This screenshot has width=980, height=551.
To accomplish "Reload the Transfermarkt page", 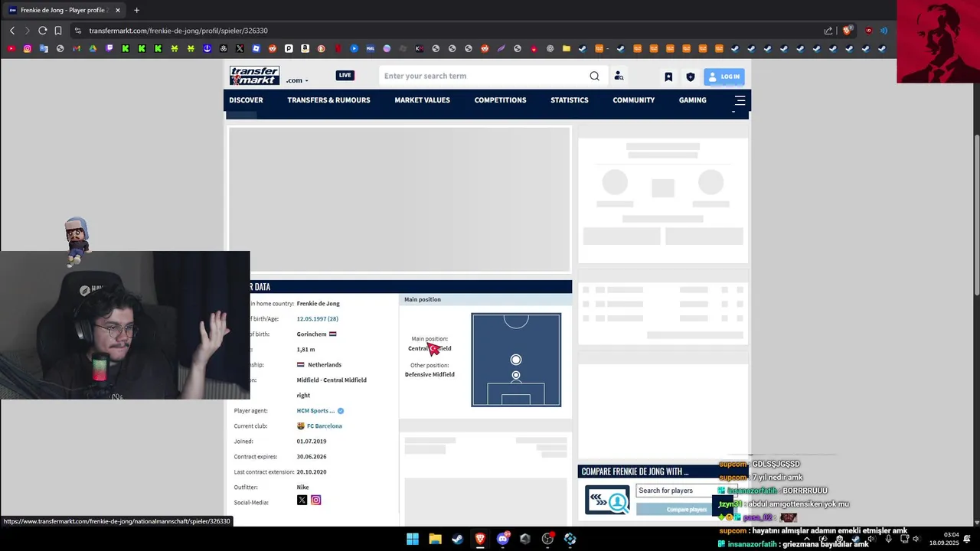I will coord(43,31).
